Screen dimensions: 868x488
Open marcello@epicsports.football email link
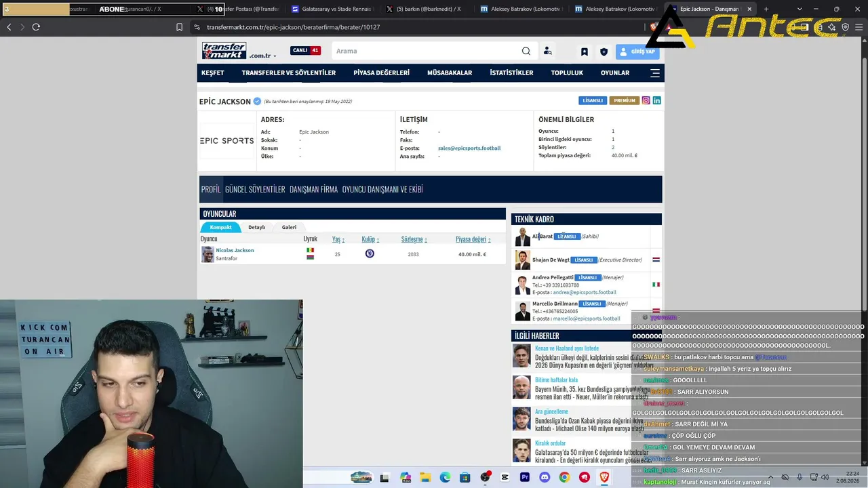click(587, 319)
